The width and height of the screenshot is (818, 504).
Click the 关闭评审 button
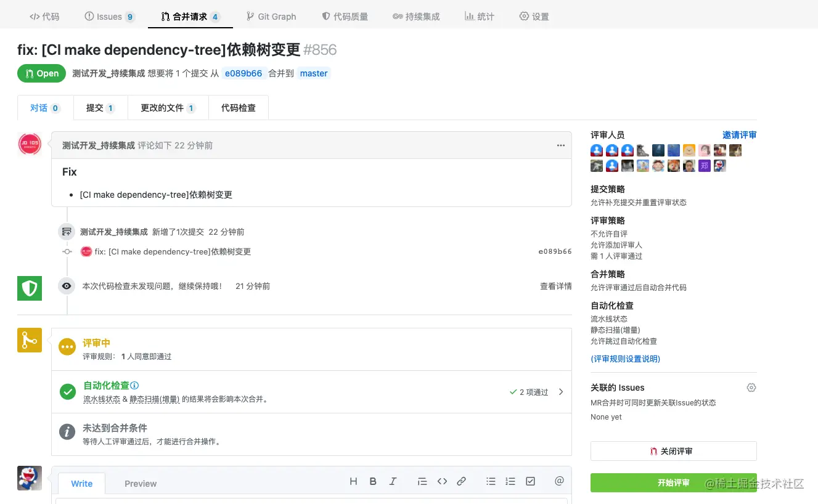coord(674,451)
